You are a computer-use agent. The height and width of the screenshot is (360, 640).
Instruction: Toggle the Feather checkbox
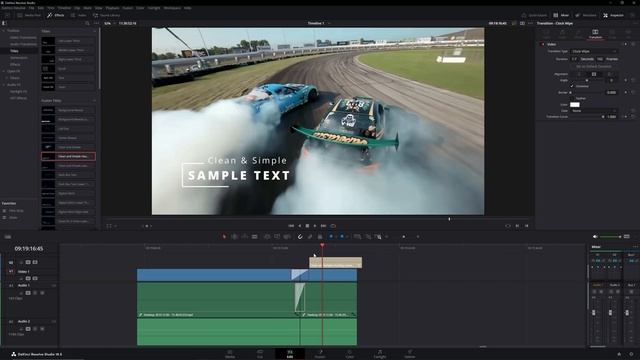pyautogui.click(x=572, y=98)
